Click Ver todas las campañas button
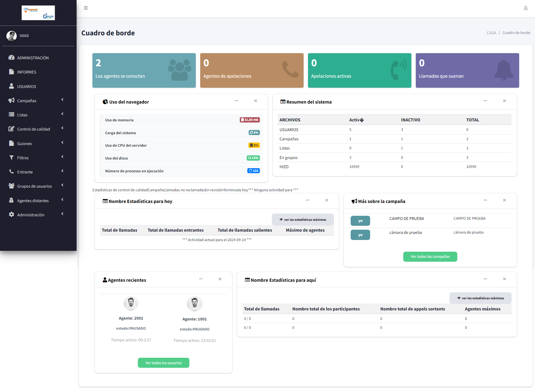 pyautogui.click(x=430, y=257)
